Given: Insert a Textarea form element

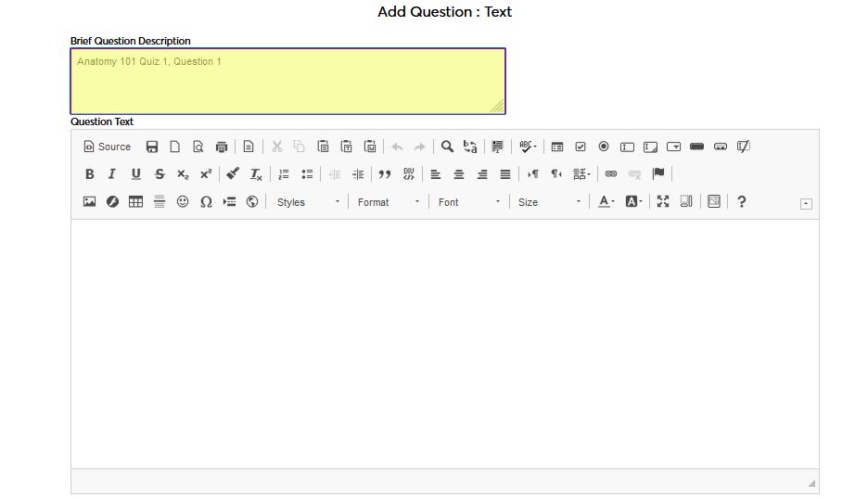Looking at the screenshot, I should pos(650,147).
